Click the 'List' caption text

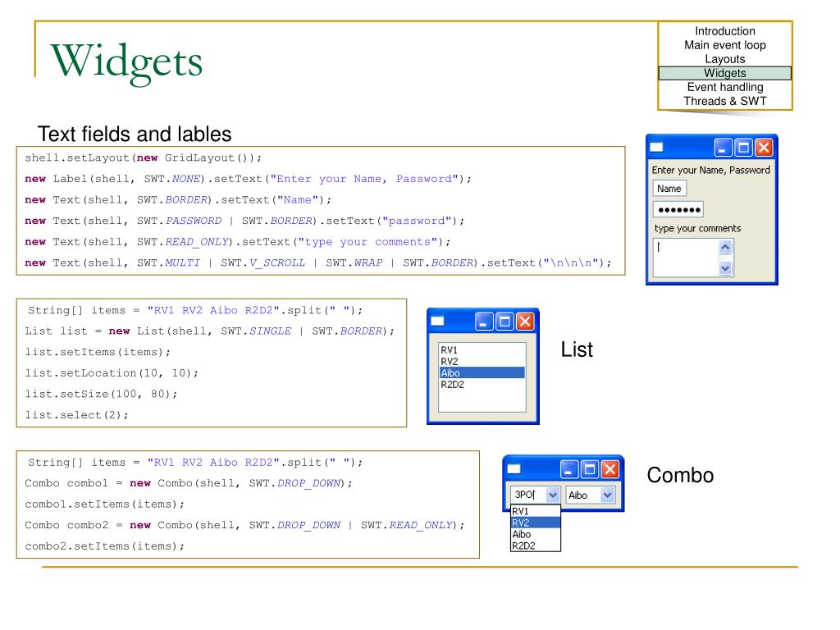577,349
